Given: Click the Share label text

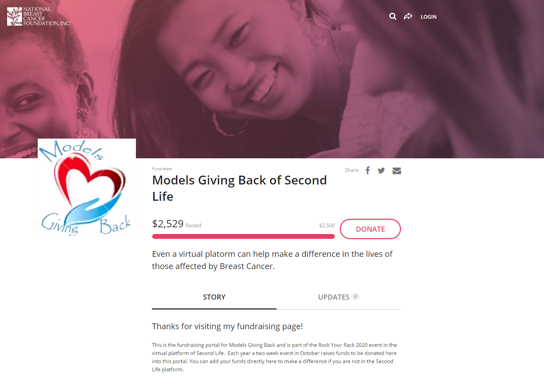Looking at the screenshot, I should 352,170.
